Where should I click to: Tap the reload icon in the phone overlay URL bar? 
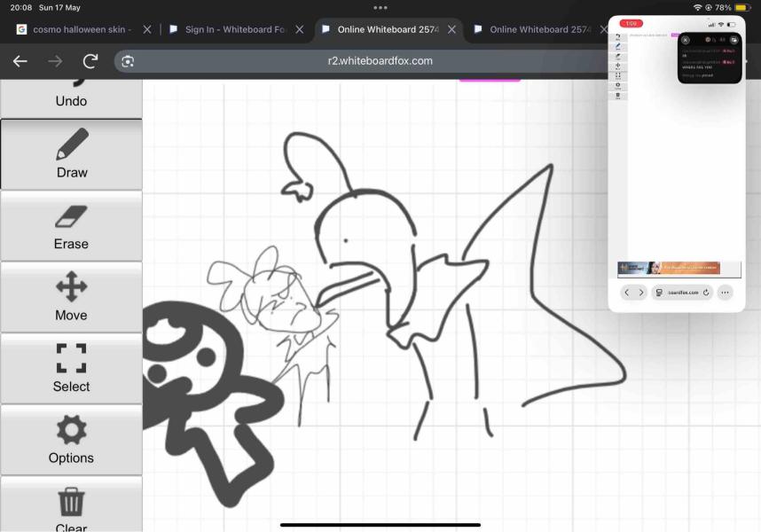pyautogui.click(x=706, y=293)
